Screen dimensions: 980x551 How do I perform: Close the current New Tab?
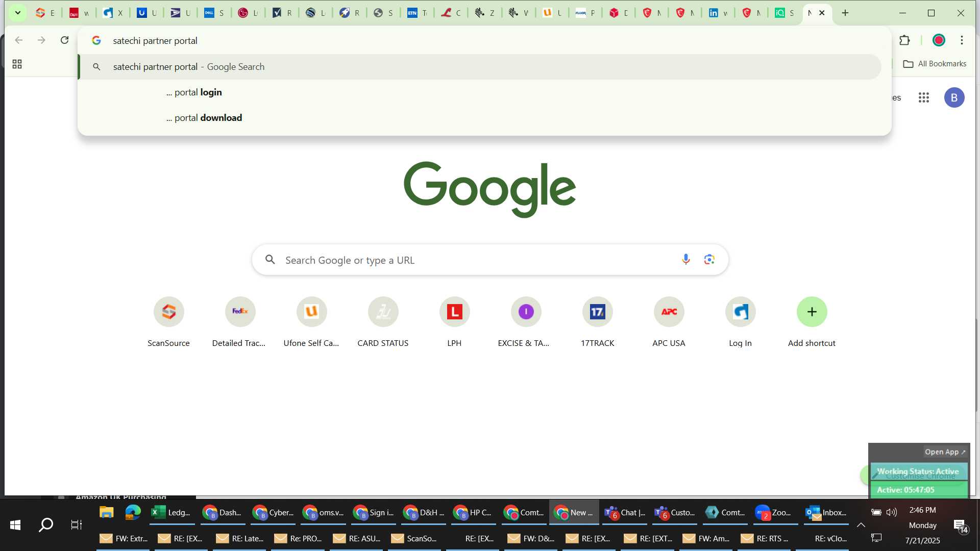tap(822, 13)
